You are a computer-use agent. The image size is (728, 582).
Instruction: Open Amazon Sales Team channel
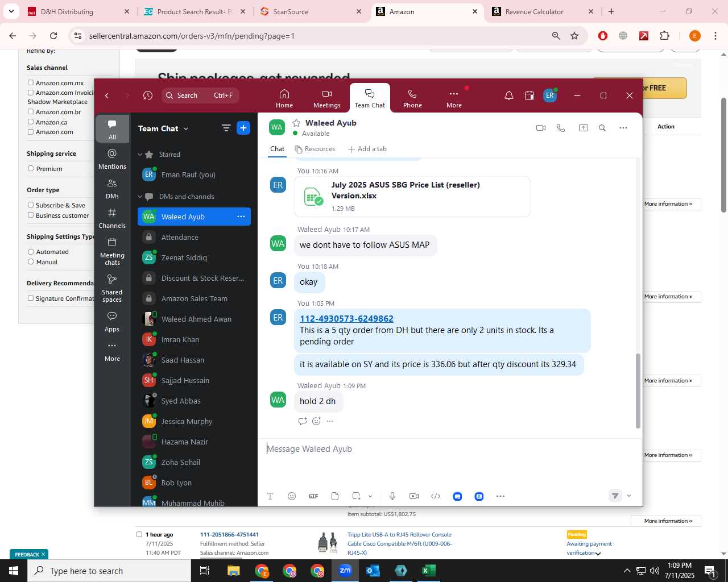click(x=194, y=298)
